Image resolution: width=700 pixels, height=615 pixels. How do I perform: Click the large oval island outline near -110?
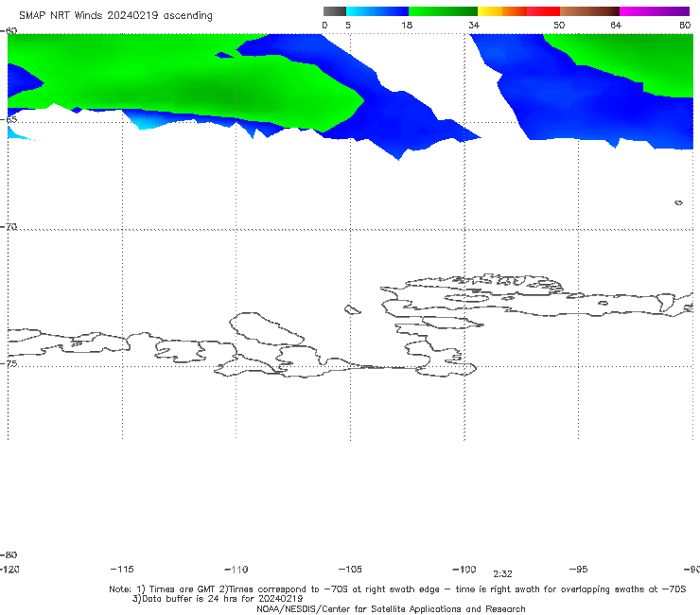tap(267, 328)
